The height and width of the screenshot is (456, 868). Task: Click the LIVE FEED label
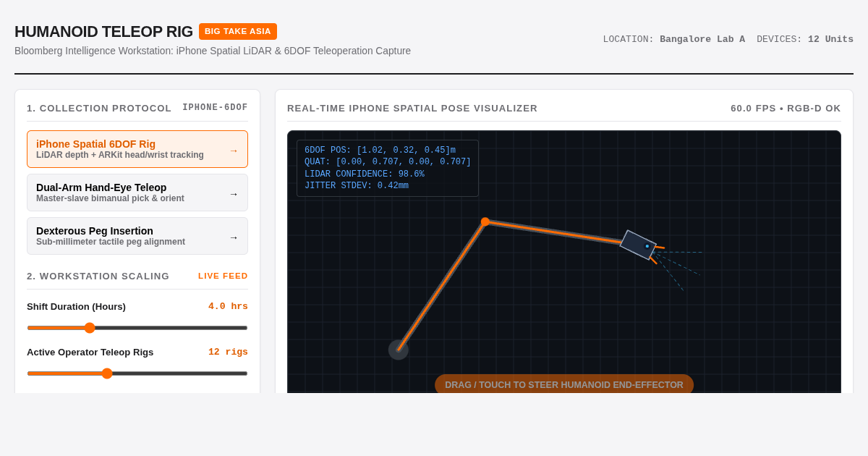click(x=223, y=276)
